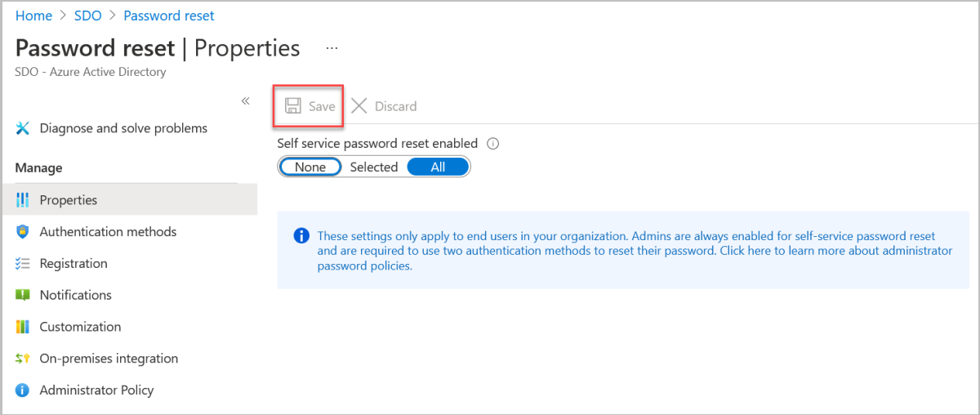The image size is (980, 415).
Task: Click info tooltip beside Self service password reset
Action: 492,144
